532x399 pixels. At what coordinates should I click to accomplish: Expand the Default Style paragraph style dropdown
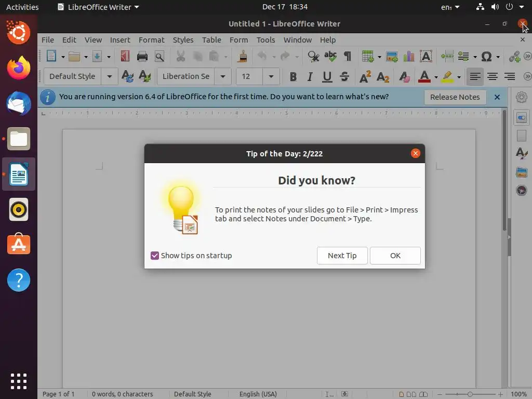[109, 76]
